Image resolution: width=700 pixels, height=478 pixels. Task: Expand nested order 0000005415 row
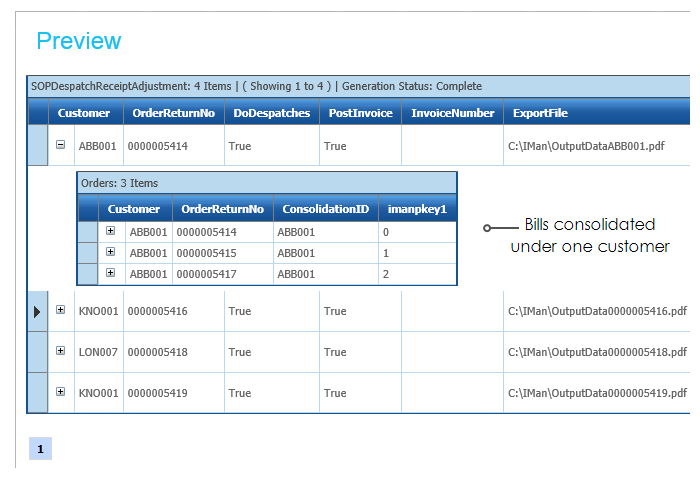click(x=111, y=252)
